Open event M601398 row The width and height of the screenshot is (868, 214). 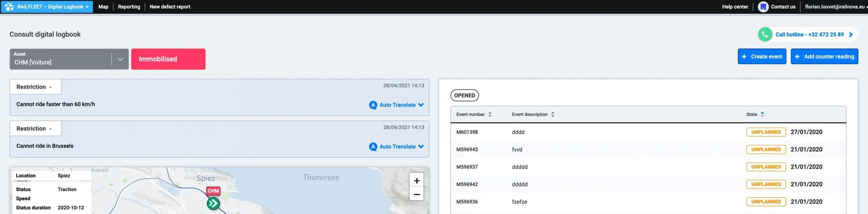(x=648, y=132)
